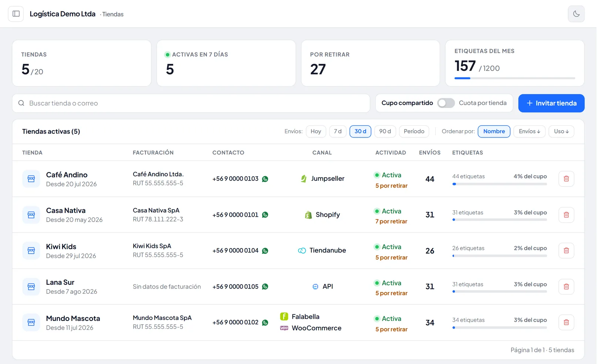Delete the Café Andino store
Screen dimensions: 604x364
click(x=566, y=179)
